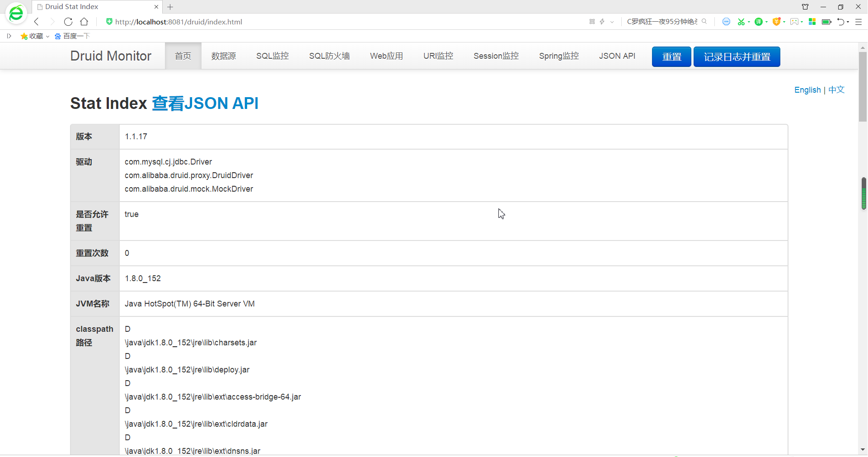This screenshot has height=457, width=868.
Task: Click the undo closed-tab arrow icon
Action: pos(840,22)
